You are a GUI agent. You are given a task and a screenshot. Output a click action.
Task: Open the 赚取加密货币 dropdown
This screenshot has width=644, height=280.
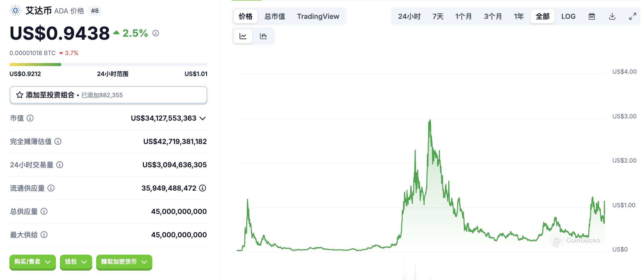pos(123,262)
